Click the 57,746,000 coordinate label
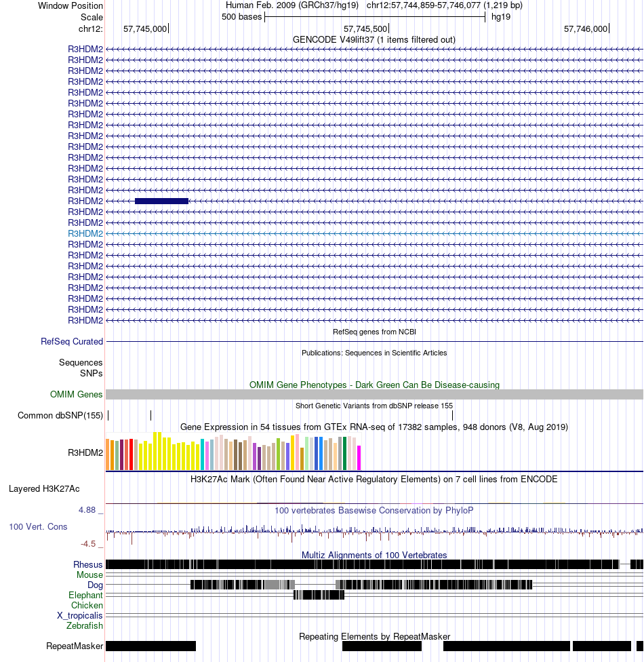This screenshot has width=644, height=662. pos(586,28)
